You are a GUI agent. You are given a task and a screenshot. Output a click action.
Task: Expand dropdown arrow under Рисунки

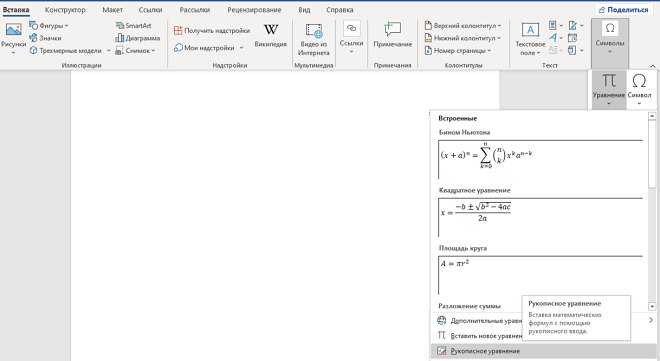[x=13, y=53]
